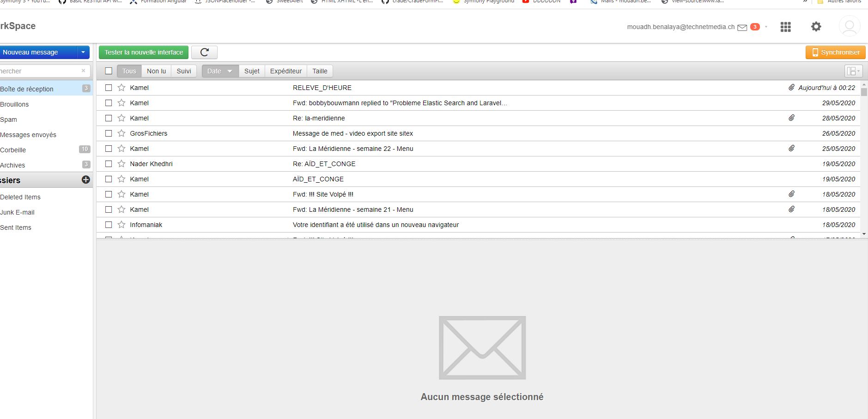Open the settings gear icon
The width and height of the screenshot is (868, 419).
[x=816, y=27]
